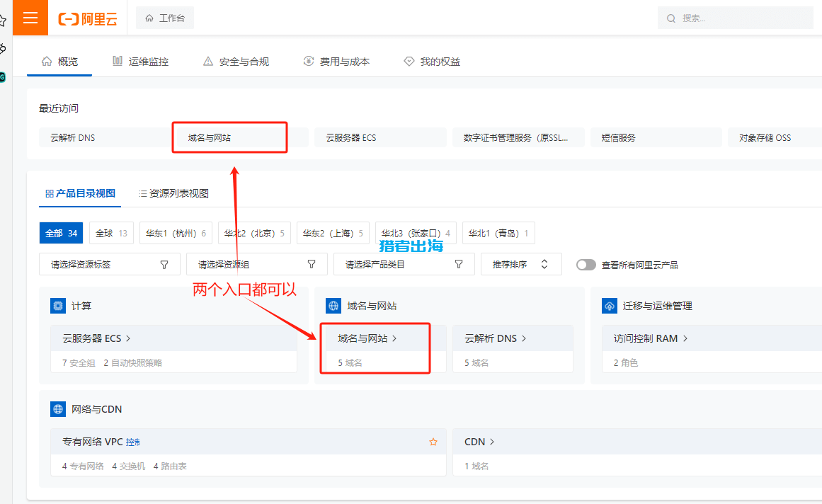Open recent item 域名与网站
The width and height of the screenshot is (822, 504).
[x=242, y=137]
